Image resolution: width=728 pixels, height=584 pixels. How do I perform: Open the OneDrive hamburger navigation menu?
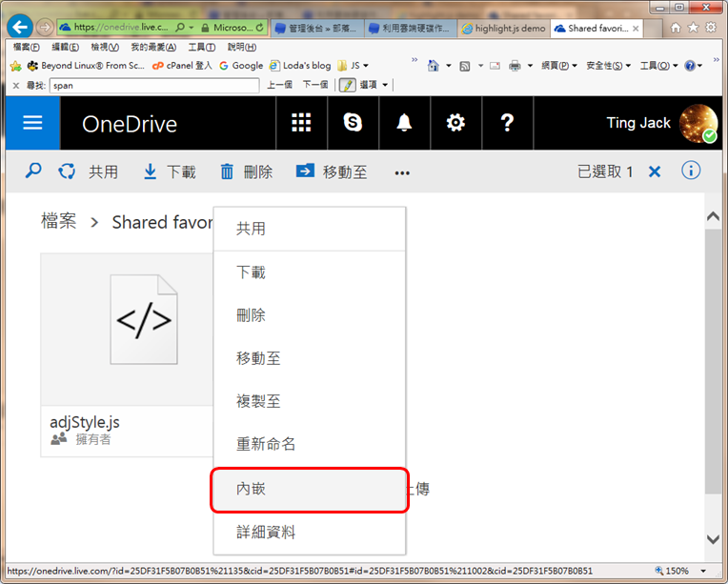(x=32, y=123)
